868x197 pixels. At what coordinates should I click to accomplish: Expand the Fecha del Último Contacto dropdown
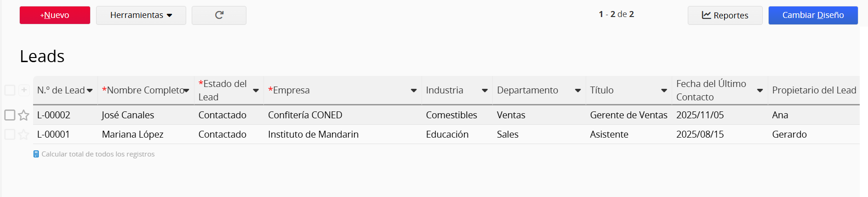pos(760,91)
